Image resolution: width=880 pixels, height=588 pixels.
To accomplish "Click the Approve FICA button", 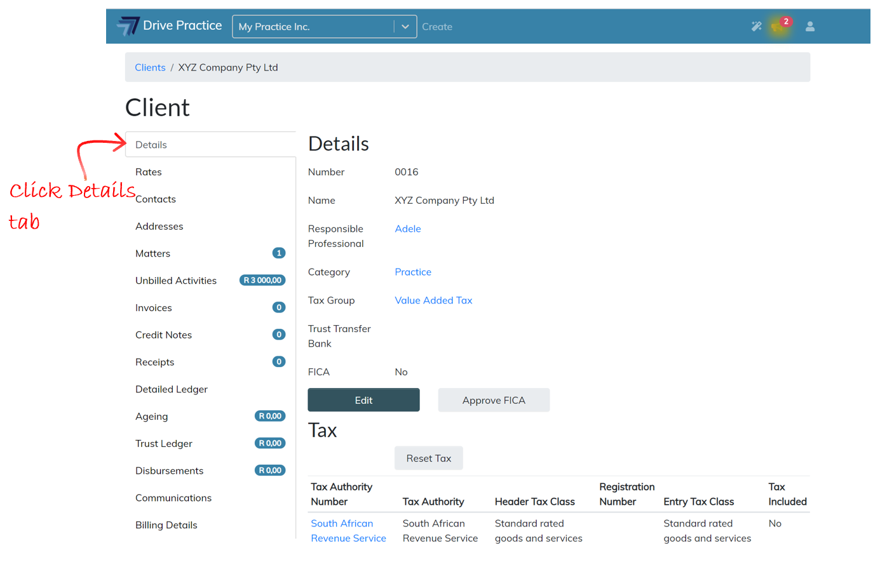I will [x=493, y=400].
